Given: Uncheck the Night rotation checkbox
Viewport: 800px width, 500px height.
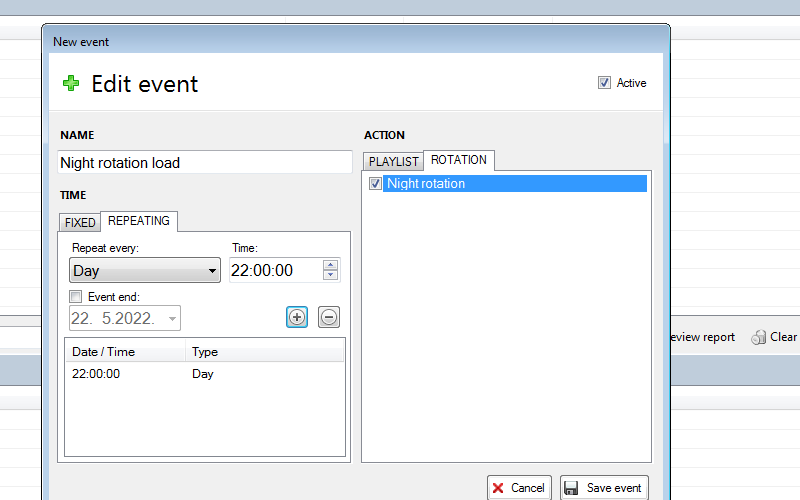Looking at the screenshot, I should [375, 184].
